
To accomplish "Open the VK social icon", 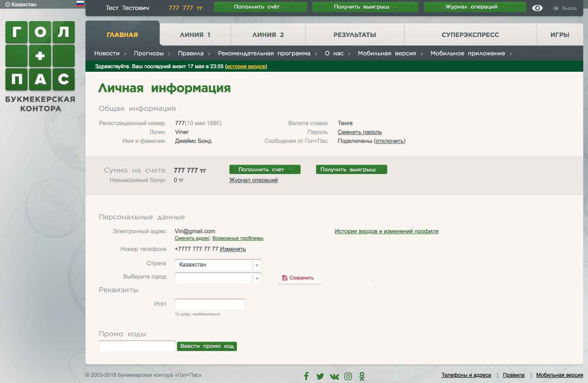I will point(334,376).
